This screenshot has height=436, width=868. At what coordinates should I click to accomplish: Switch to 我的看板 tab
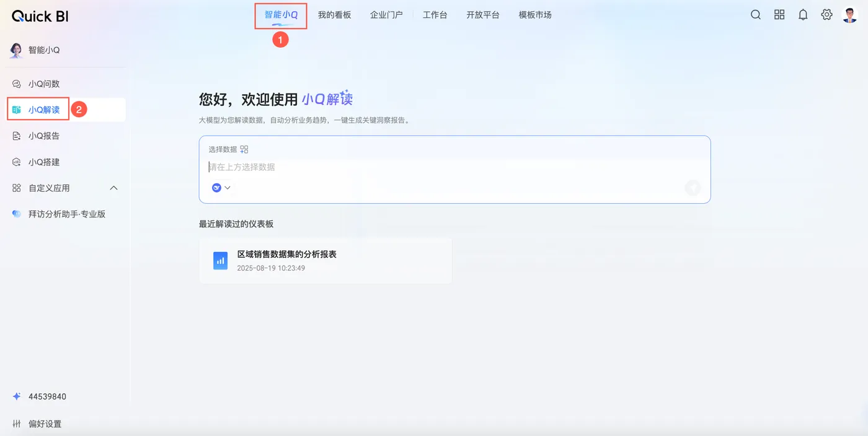[334, 15]
